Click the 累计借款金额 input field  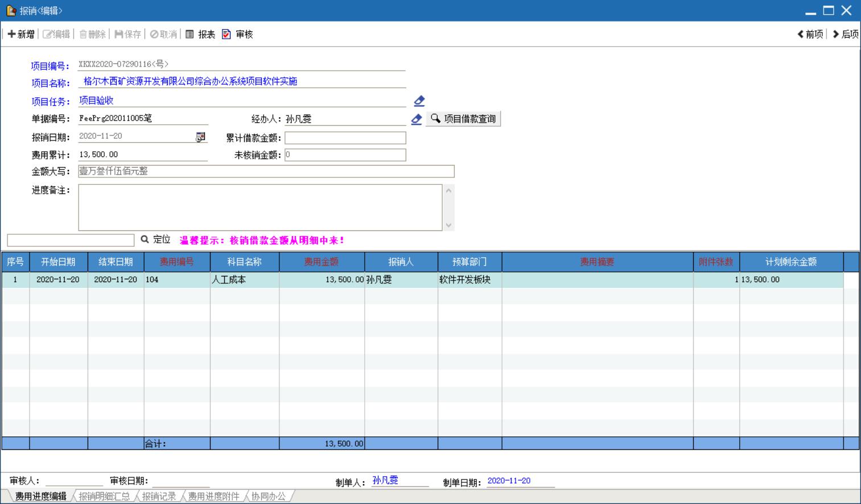345,138
